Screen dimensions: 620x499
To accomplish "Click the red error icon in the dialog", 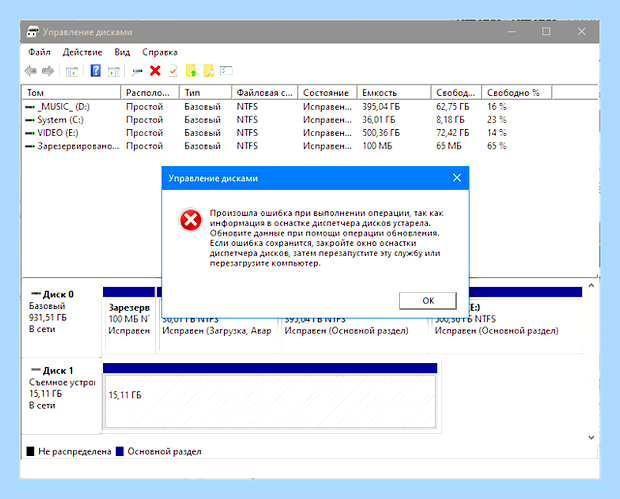I will coord(191,220).
